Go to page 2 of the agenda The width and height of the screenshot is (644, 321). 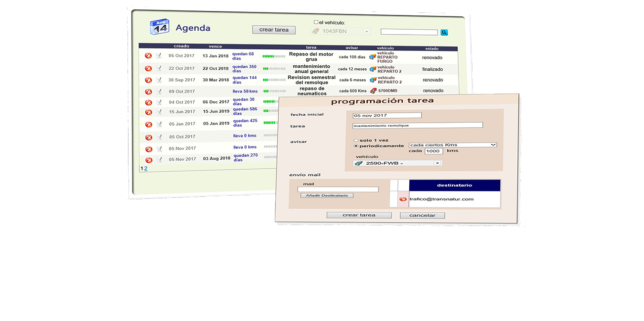coord(146,169)
